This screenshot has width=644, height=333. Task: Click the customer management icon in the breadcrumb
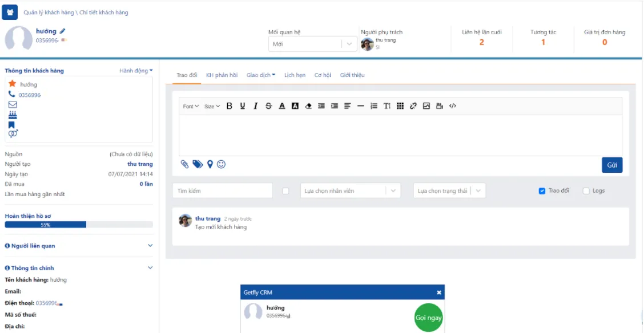click(10, 13)
